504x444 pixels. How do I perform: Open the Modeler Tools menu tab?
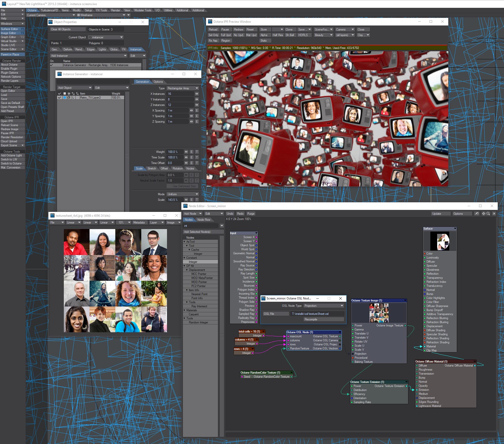pyautogui.click(x=143, y=10)
